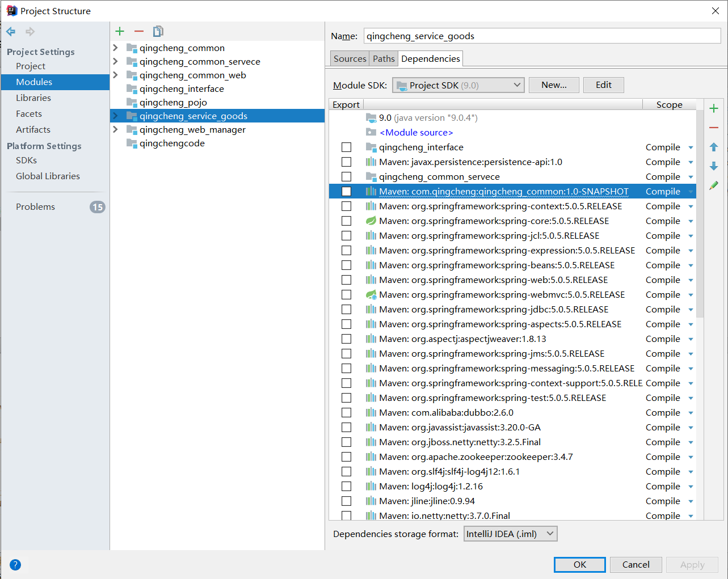Click the spring-webmvc library icon
This screenshot has height=579, width=728.
tap(371, 295)
